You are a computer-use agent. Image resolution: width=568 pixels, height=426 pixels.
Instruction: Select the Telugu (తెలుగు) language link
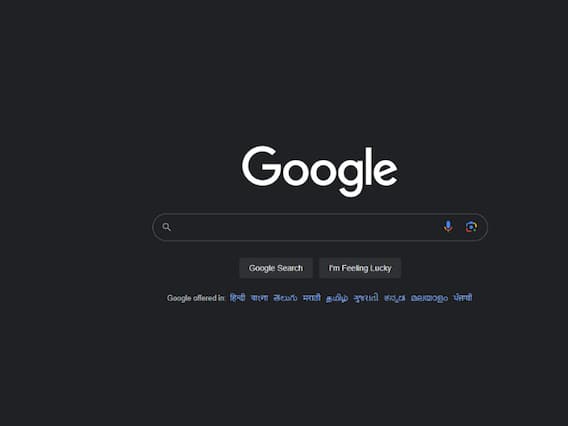pos(285,298)
